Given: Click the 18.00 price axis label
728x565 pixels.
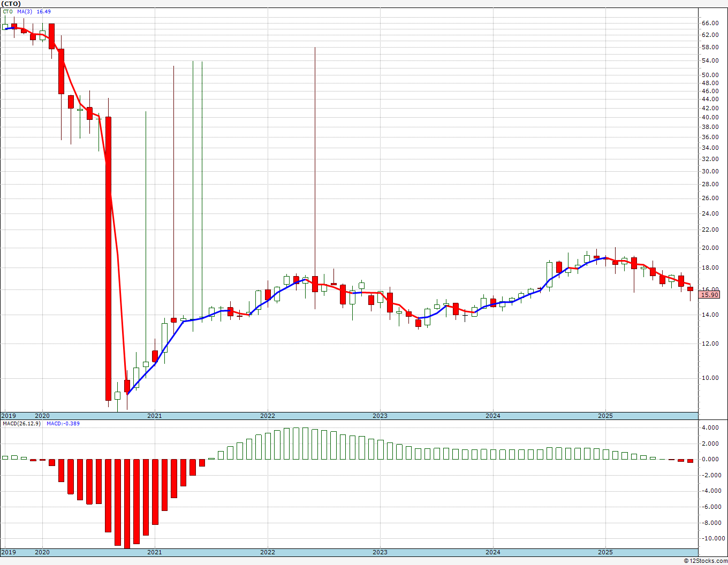Looking at the screenshot, I should 710,268.
